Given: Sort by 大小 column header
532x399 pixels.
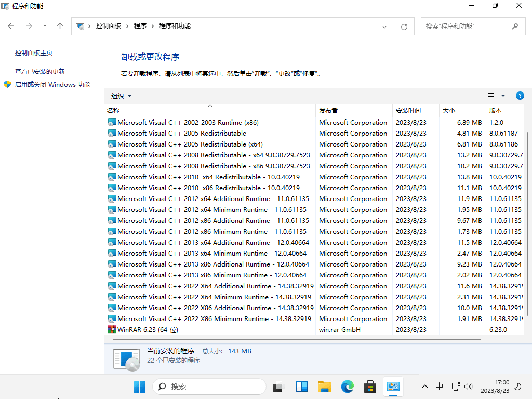Looking at the screenshot, I should [x=462, y=111].
